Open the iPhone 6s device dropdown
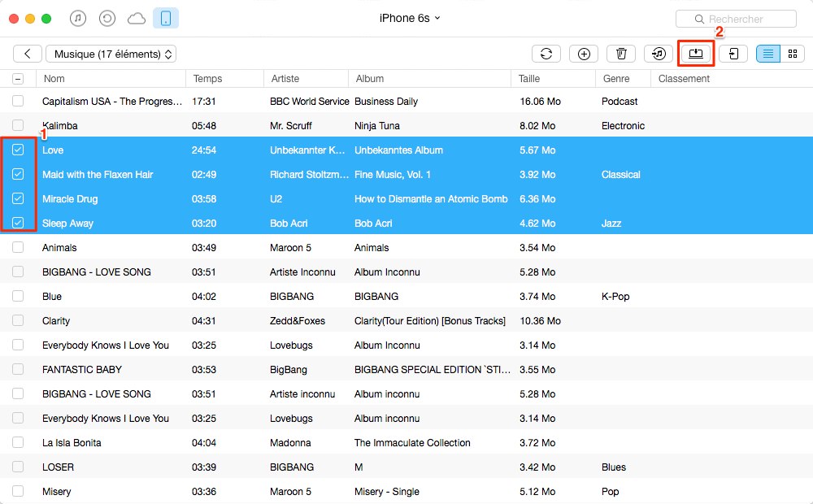Viewport: 813px width, 504px height. 410,18
